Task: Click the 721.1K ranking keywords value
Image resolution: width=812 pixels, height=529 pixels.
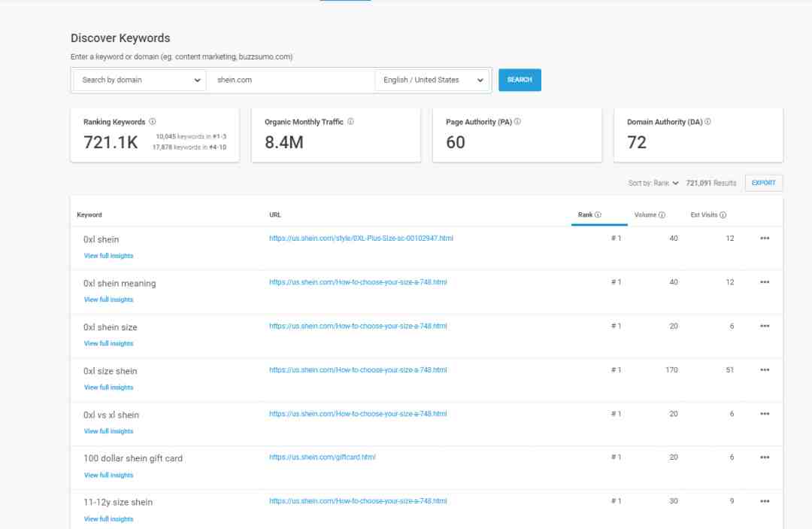Action: 111,142
